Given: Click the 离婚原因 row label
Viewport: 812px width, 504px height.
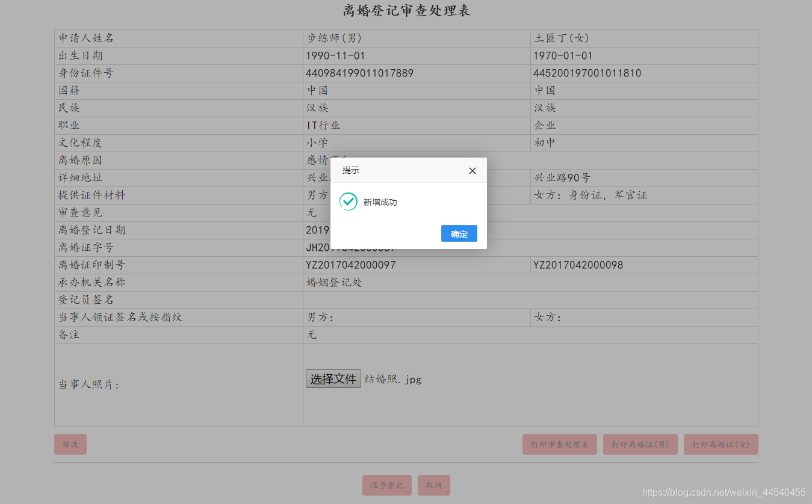Looking at the screenshot, I should tap(80, 160).
